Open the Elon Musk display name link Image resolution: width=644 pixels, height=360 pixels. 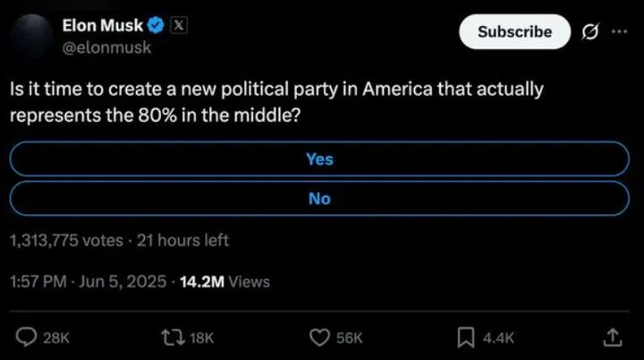click(x=102, y=26)
